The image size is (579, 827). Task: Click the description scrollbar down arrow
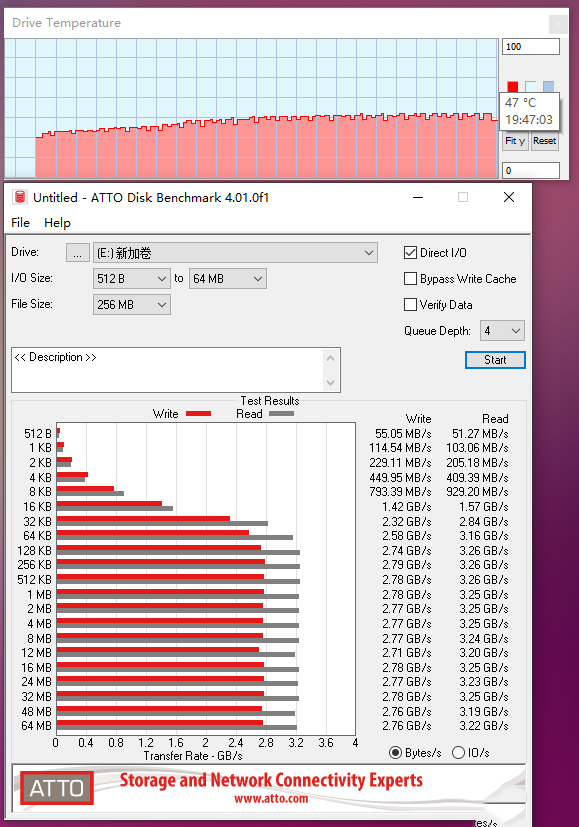click(331, 382)
